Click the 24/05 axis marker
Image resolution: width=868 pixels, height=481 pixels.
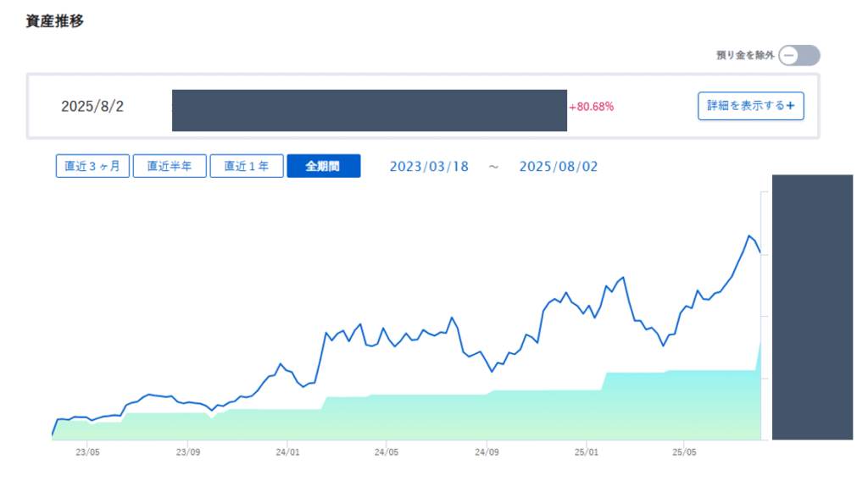tap(387, 452)
